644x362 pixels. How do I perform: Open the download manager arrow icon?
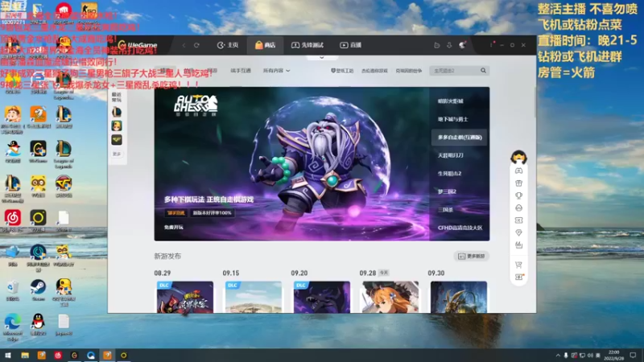[x=449, y=45]
